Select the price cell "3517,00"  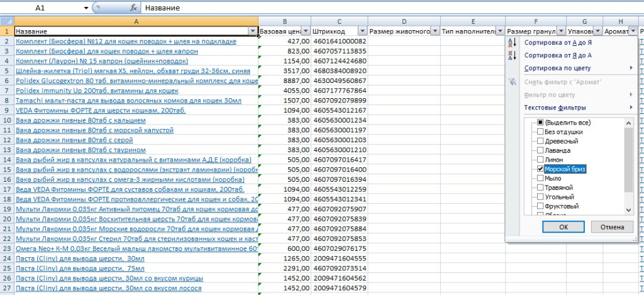(x=285, y=70)
